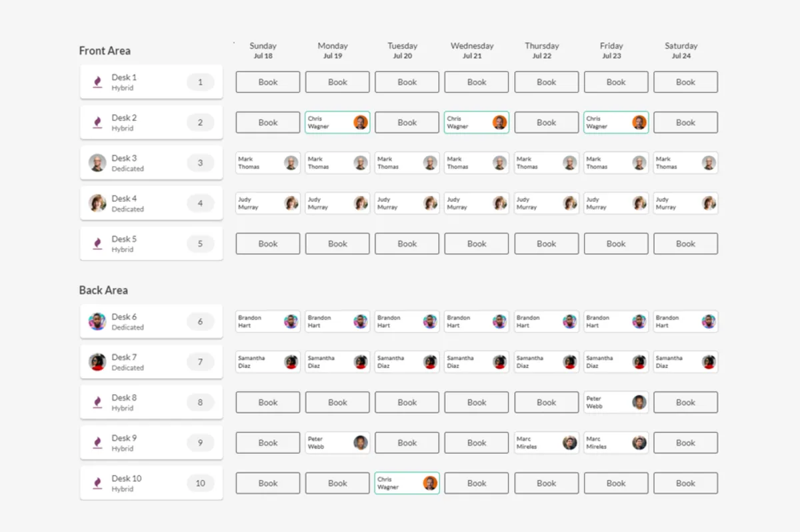
Task: Open Chris Wagner's Tuesday booking on Desk 10
Action: [x=407, y=483]
